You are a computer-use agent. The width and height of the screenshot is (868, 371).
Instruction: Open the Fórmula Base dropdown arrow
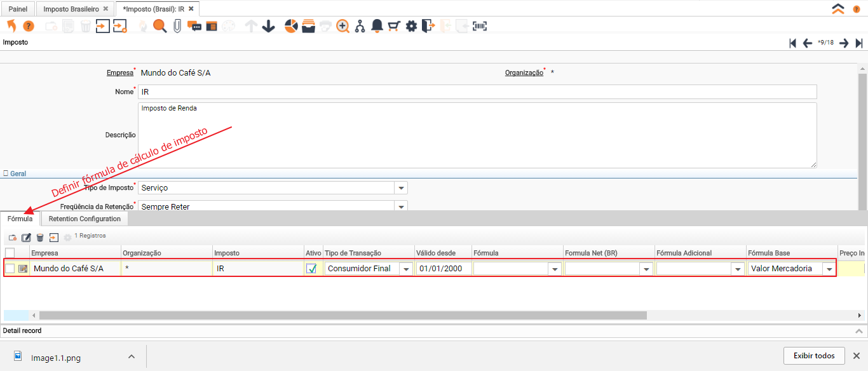(x=829, y=269)
